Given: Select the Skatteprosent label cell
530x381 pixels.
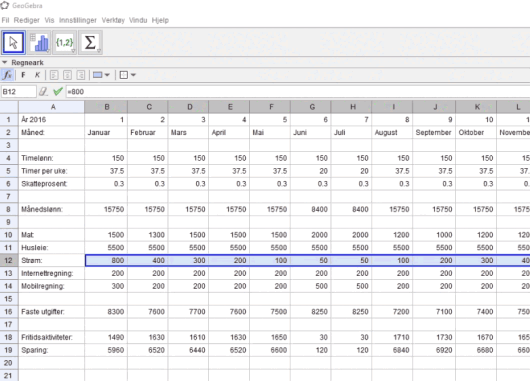Looking at the screenshot, I should [51, 184].
